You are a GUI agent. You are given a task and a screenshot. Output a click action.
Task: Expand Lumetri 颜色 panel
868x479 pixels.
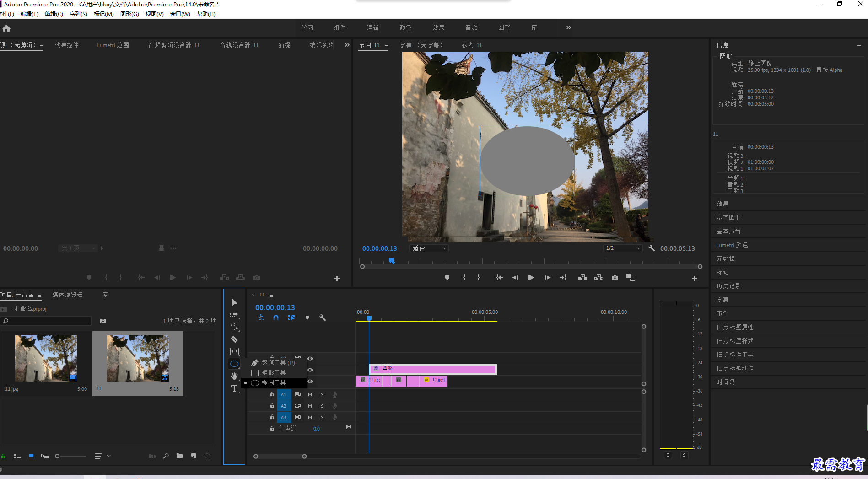[x=732, y=245]
